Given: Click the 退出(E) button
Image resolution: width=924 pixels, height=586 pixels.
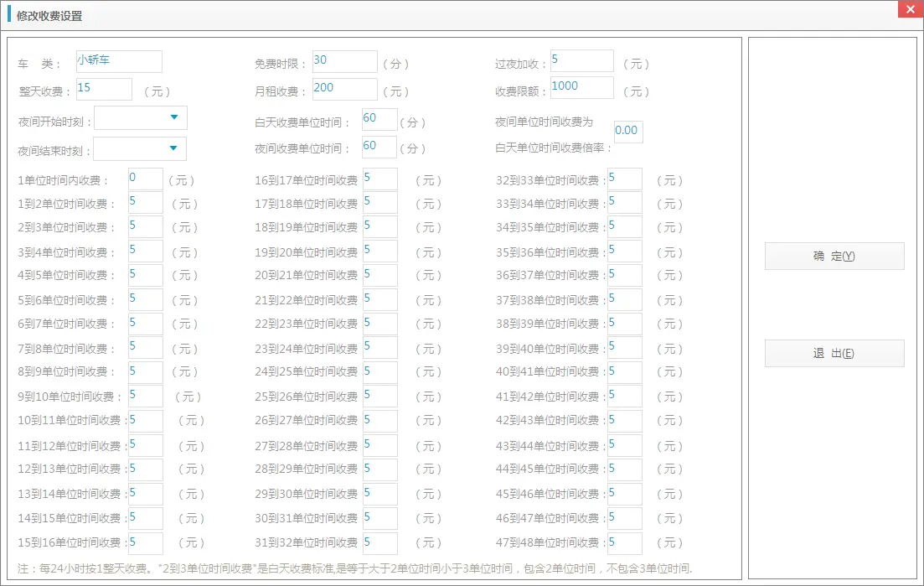Looking at the screenshot, I should tap(834, 354).
